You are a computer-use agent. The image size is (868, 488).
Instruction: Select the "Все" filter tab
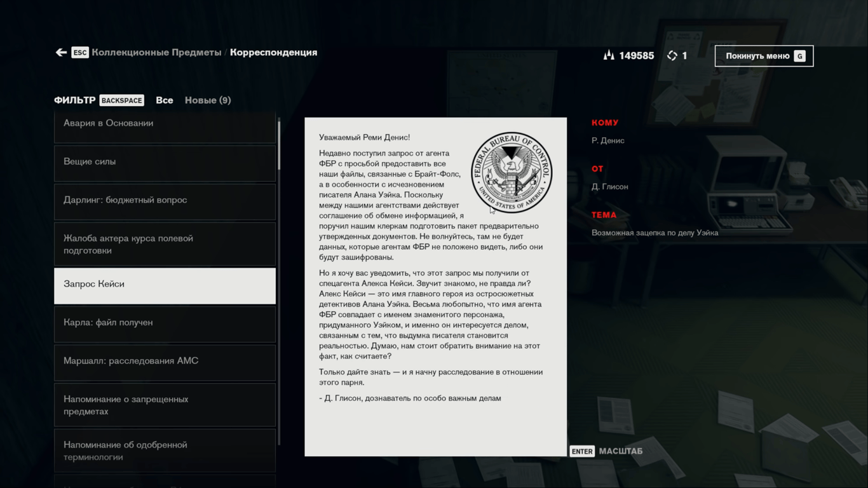click(x=164, y=100)
